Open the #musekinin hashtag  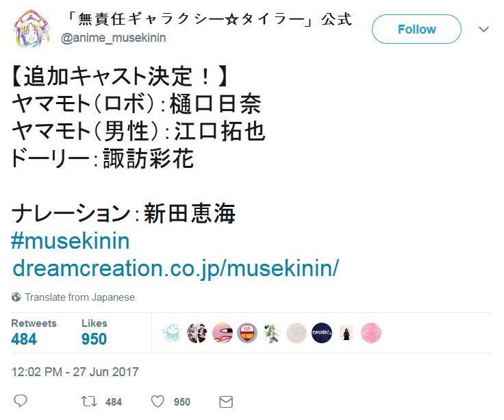coord(70,241)
